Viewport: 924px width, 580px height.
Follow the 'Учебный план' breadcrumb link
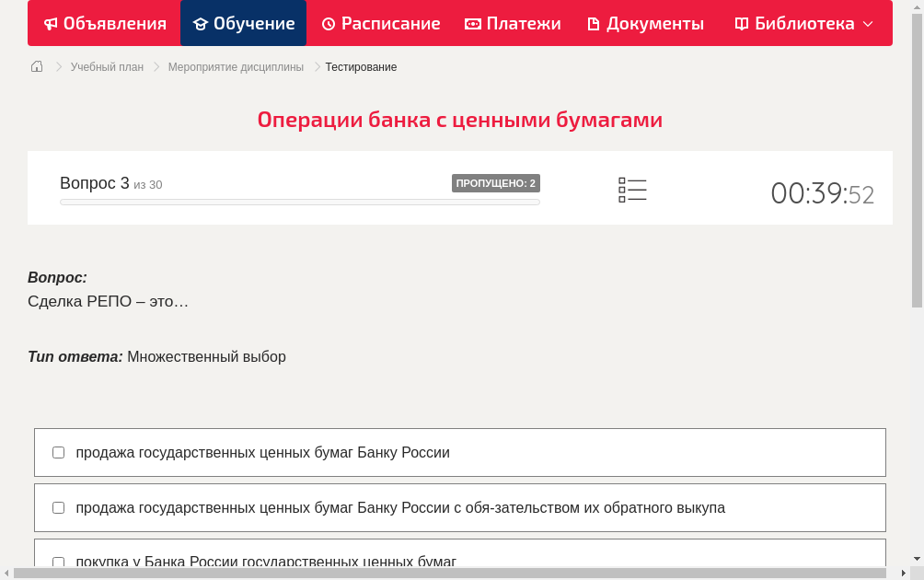[107, 67]
